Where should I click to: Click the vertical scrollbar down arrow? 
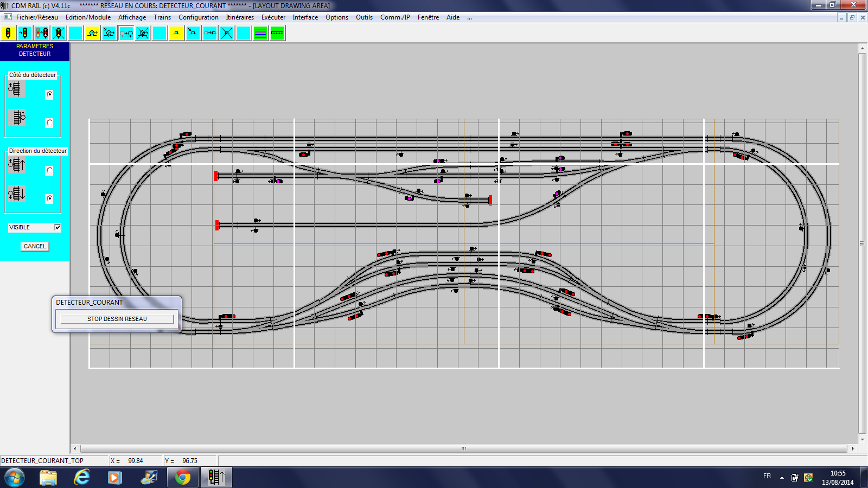pos(862,440)
